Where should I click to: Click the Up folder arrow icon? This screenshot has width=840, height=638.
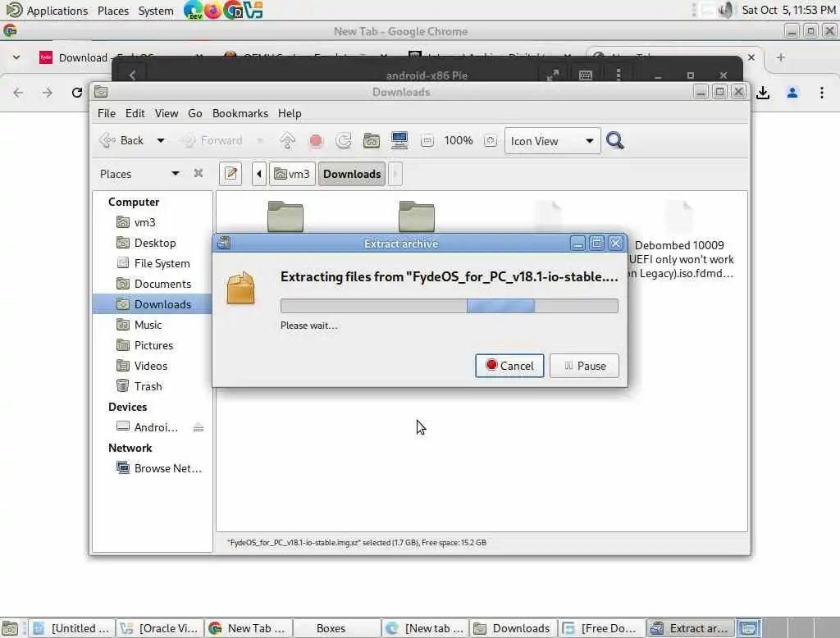287,141
